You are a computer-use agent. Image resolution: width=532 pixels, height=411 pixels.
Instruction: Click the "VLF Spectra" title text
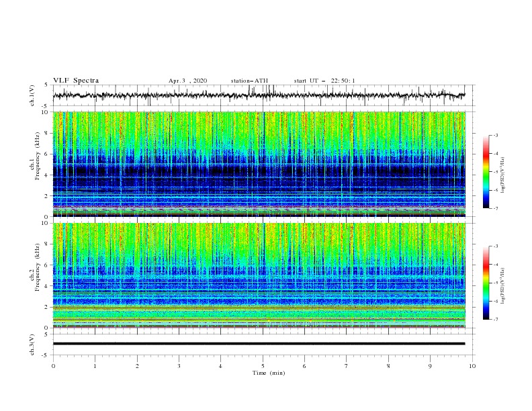[76, 81]
